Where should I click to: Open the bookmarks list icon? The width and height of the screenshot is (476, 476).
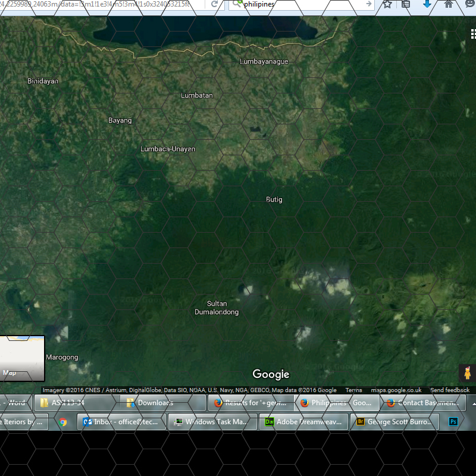pos(406,4)
